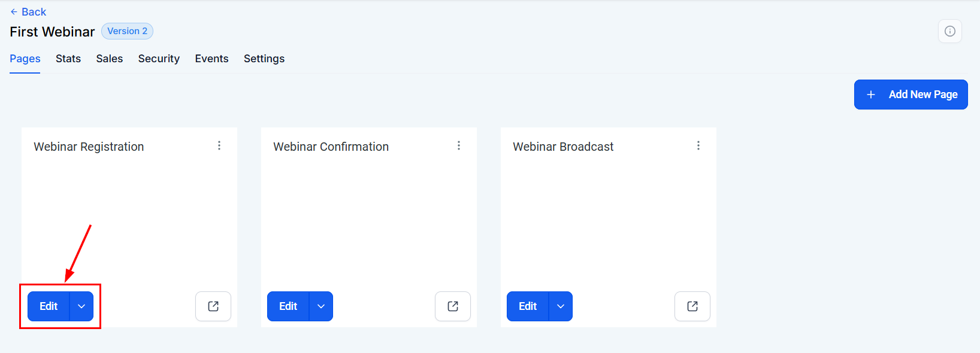The height and width of the screenshot is (353, 980).
Task: Open Webinar Registration three-dot menu
Action: click(x=219, y=145)
